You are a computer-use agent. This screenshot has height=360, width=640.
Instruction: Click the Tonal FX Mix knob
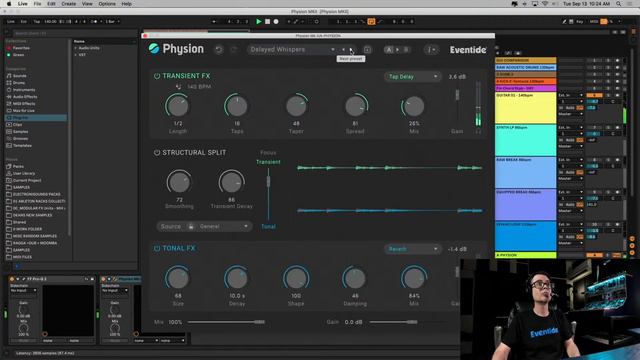pos(413,278)
